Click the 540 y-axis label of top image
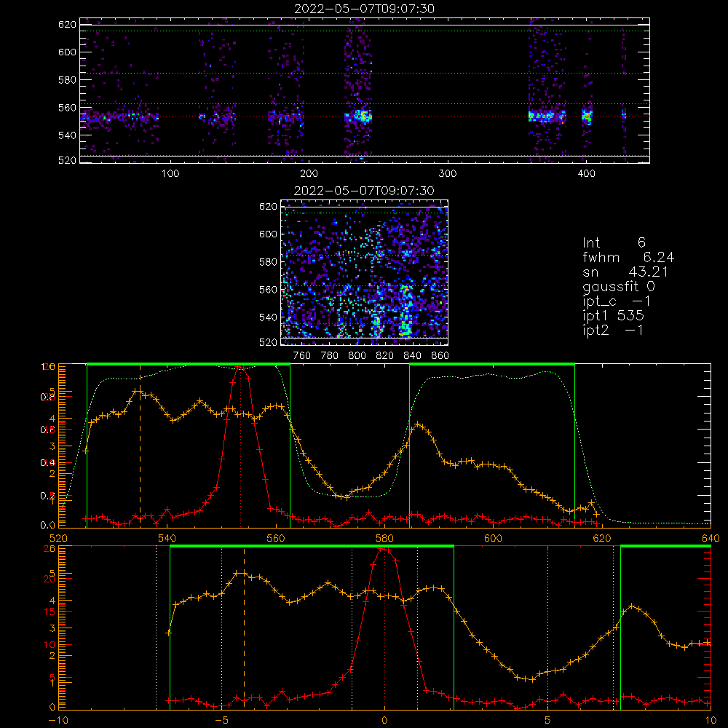 point(67,135)
